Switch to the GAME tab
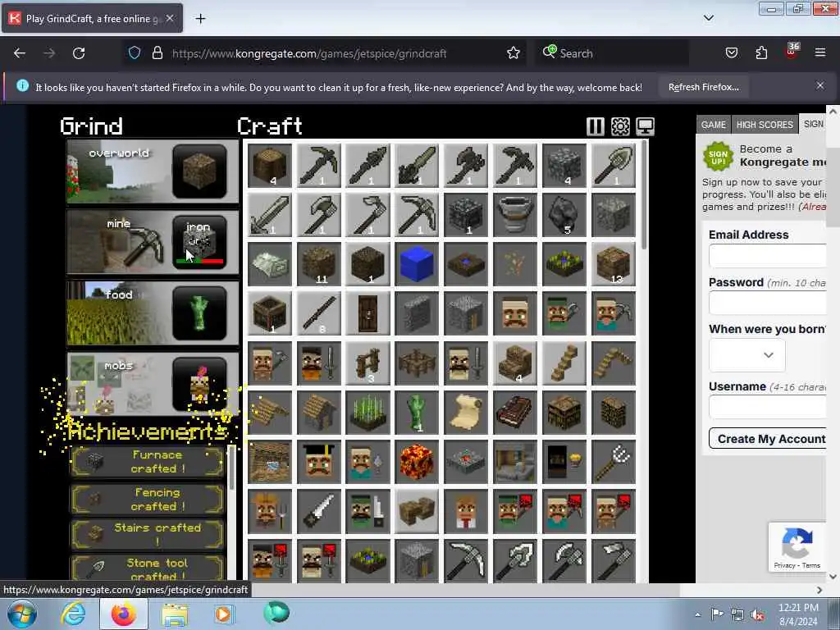The width and height of the screenshot is (840, 630). (713, 125)
